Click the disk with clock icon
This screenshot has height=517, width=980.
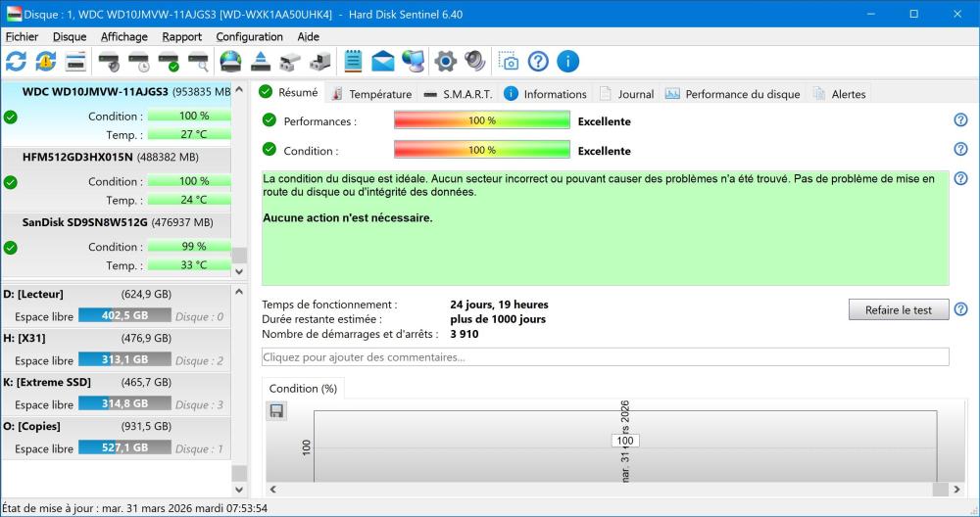tap(139, 61)
